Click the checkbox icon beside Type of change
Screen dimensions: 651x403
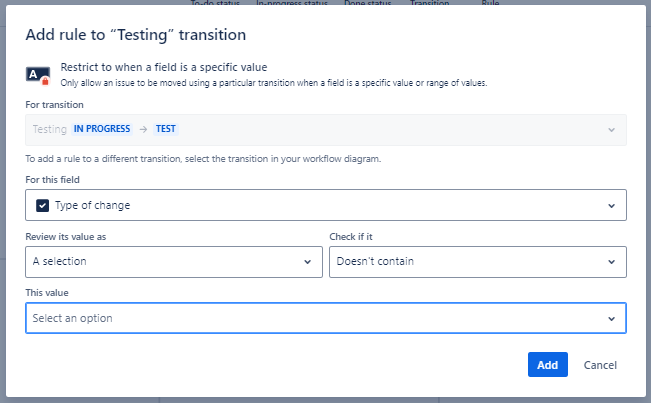(x=41, y=205)
